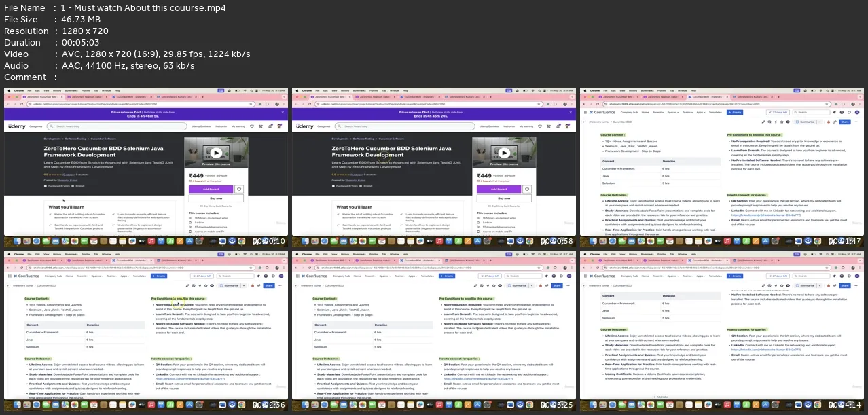
Task: Click Add to cart in 0:00:10 frame
Action: [x=211, y=190]
